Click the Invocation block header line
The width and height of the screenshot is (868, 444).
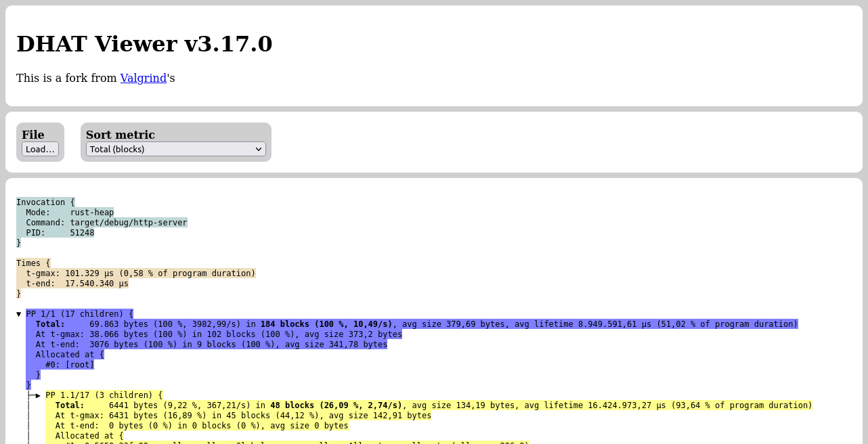(45, 202)
